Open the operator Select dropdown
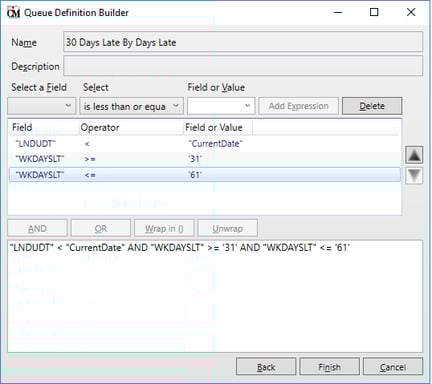This screenshot has width=432, height=384. [x=131, y=106]
